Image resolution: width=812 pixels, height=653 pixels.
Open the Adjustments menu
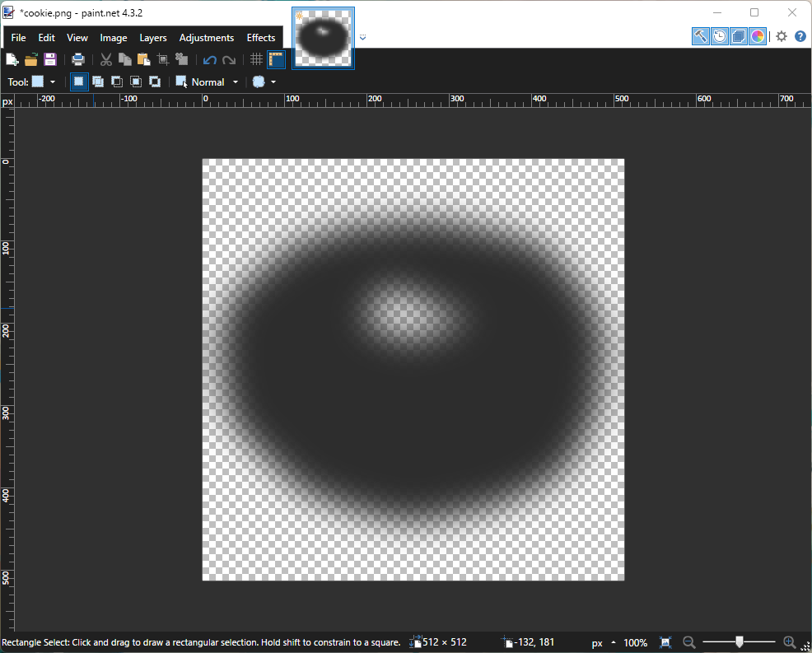pyautogui.click(x=206, y=38)
